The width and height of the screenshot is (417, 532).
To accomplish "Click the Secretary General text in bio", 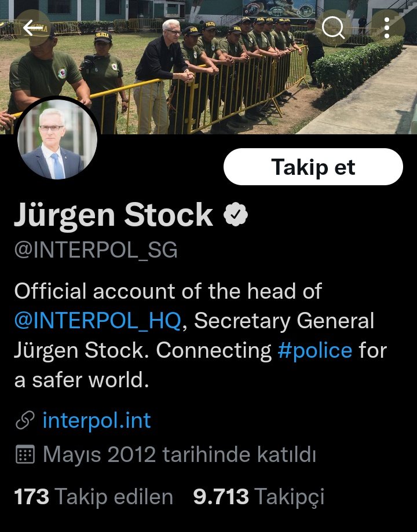I will [x=284, y=321].
